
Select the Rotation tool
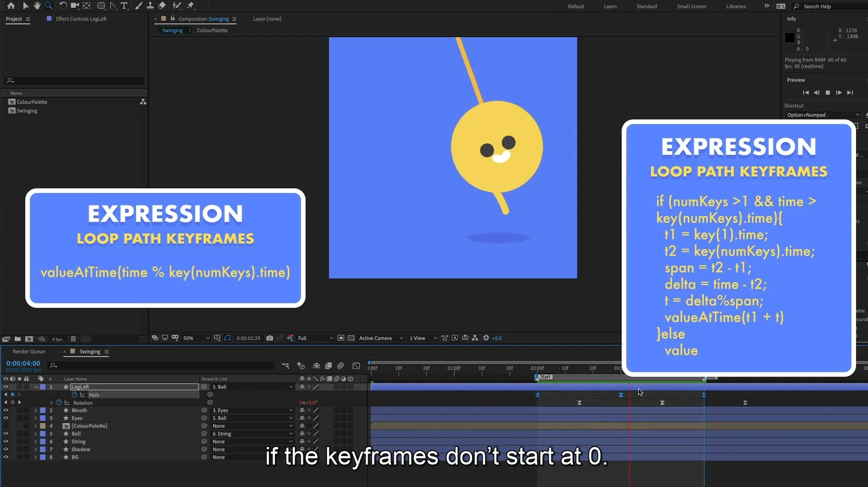tap(63, 6)
